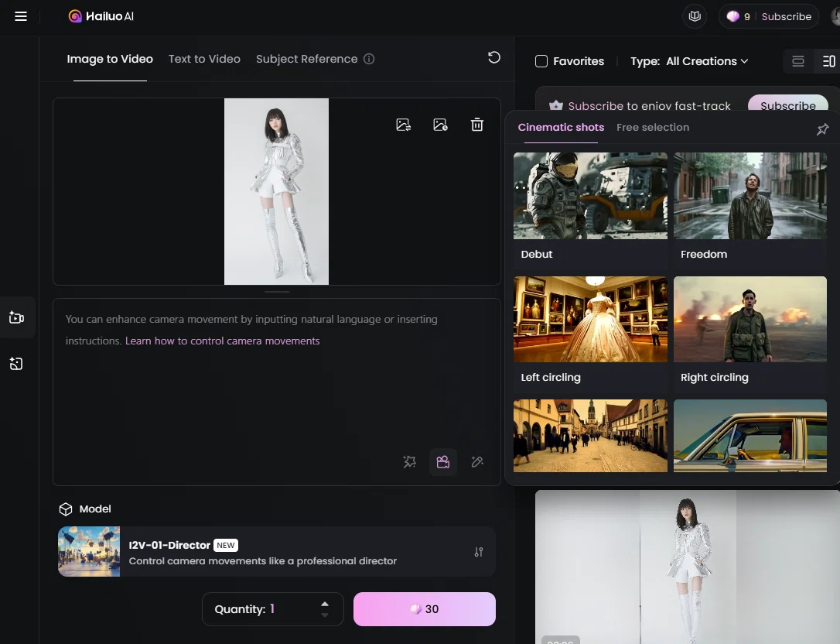Open the hamburger menu
The height and width of the screenshot is (644, 840).
click(x=21, y=16)
